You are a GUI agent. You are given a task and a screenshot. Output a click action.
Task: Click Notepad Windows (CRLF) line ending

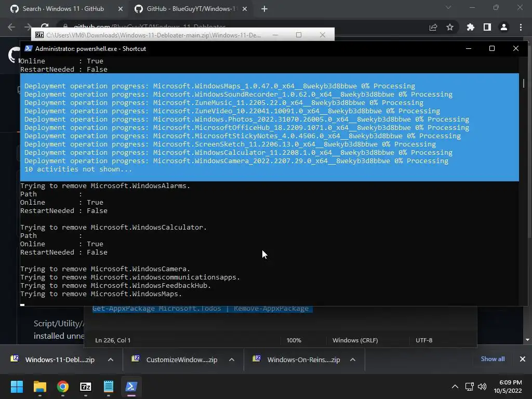click(x=355, y=340)
